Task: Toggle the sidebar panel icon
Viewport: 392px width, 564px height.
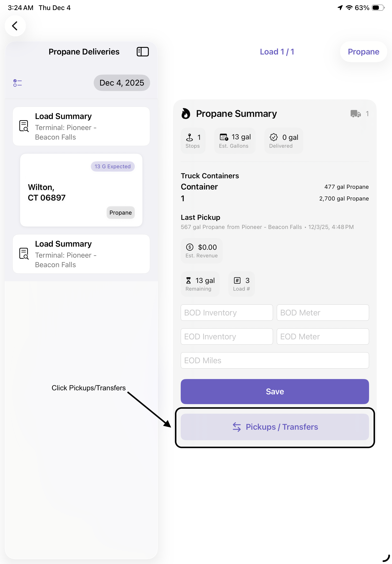Action: pyautogui.click(x=142, y=52)
